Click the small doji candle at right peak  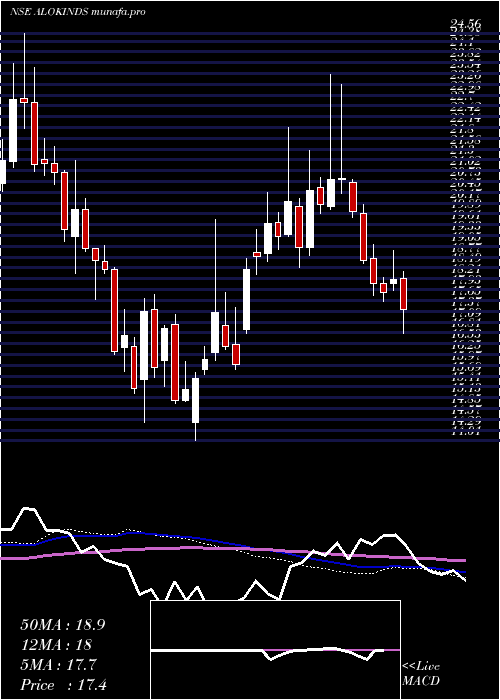[x=342, y=179]
